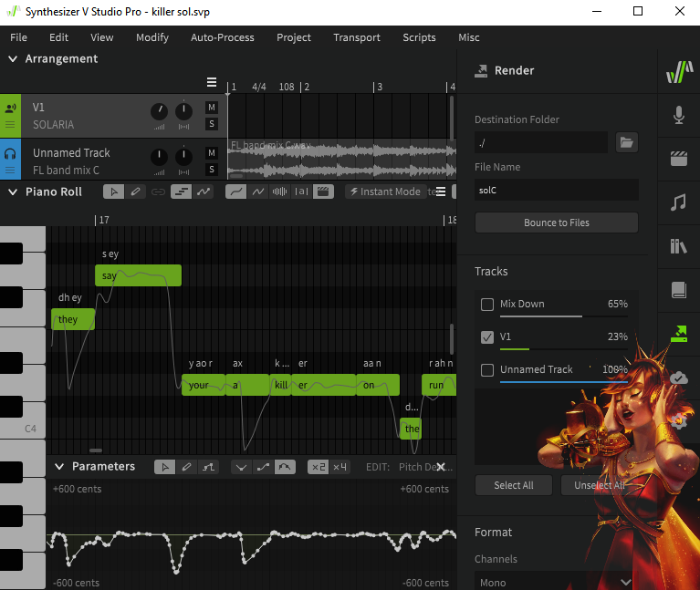Select the pointer tool in Piano Roll
The height and width of the screenshot is (590, 700).
click(x=114, y=191)
